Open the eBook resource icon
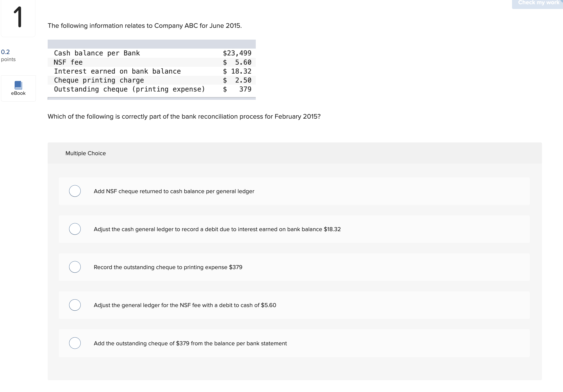 click(x=18, y=85)
